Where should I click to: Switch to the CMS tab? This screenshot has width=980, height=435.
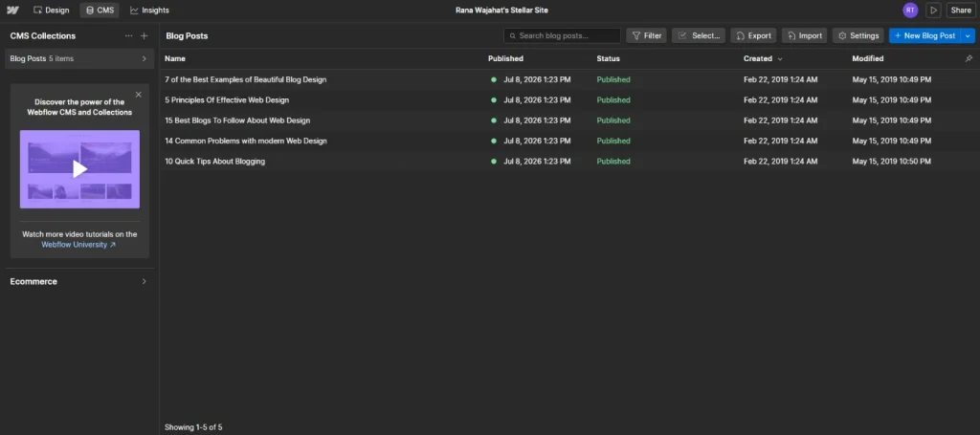point(100,10)
